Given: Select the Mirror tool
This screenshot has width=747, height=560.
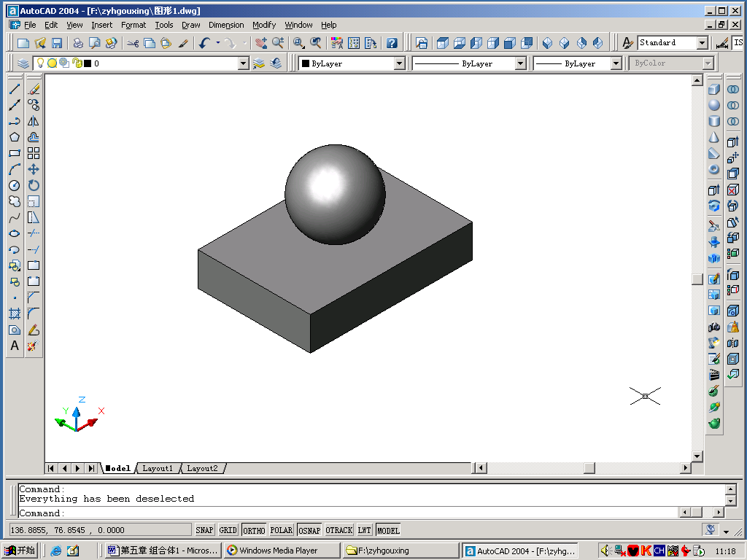Looking at the screenshot, I should click(x=34, y=121).
